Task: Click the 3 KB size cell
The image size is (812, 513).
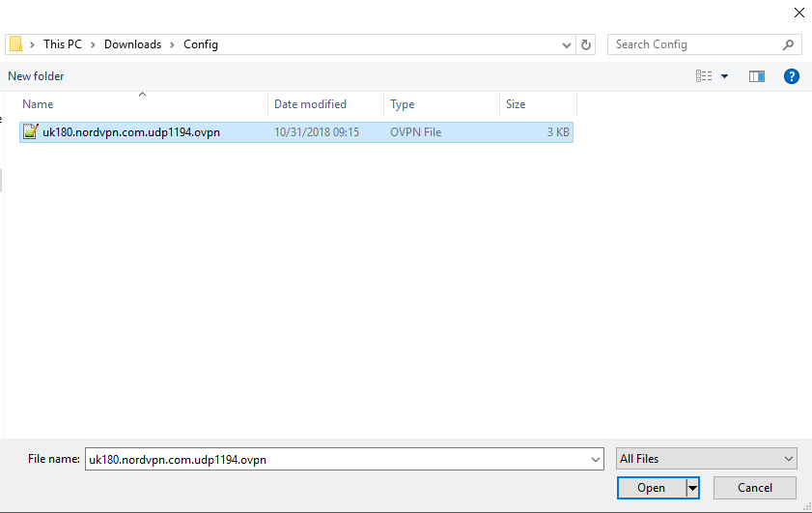Action: (x=558, y=132)
